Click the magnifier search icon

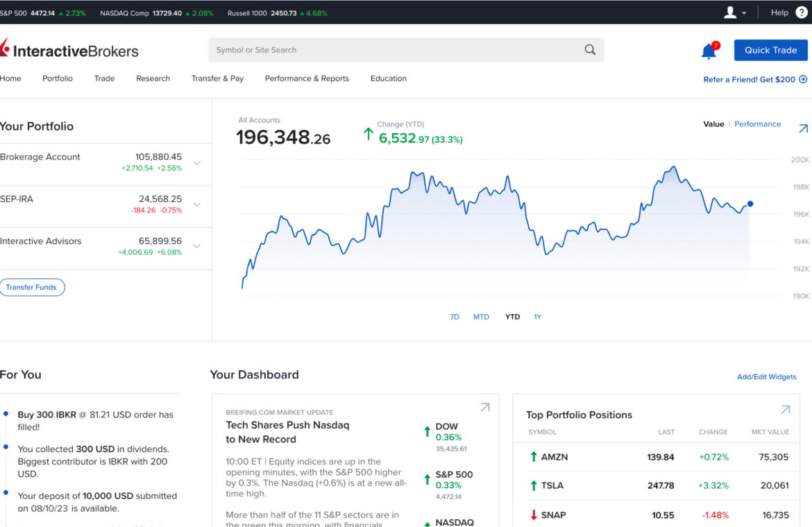point(590,50)
